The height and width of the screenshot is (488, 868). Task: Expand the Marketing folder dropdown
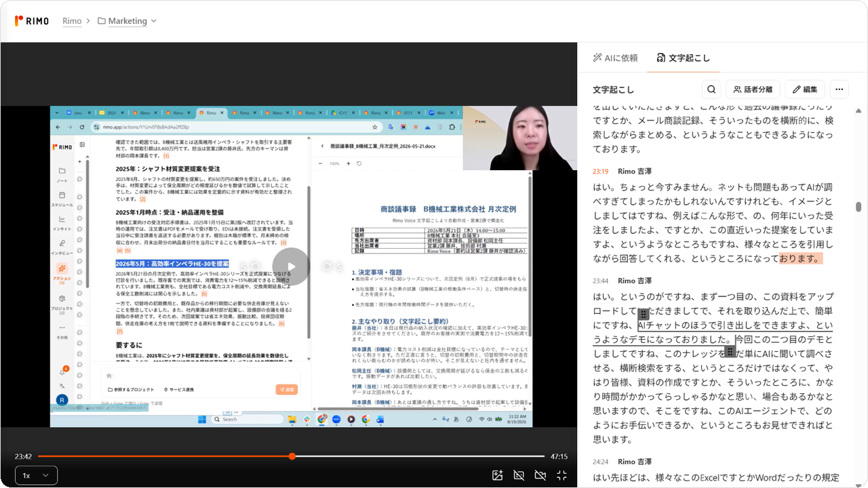pyautogui.click(x=127, y=21)
